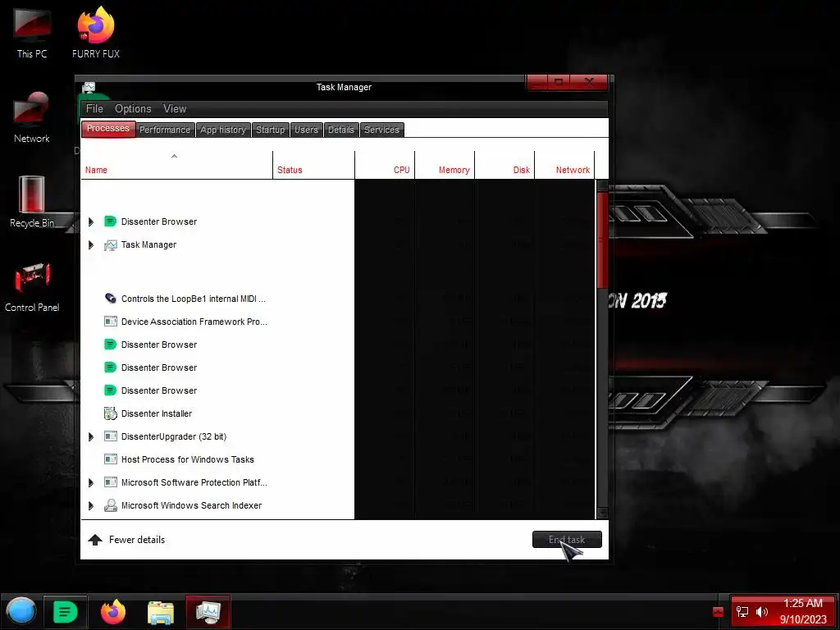Click Task Manager title bar icon
Viewport: 840px width, 630px height.
tap(89, 87)
